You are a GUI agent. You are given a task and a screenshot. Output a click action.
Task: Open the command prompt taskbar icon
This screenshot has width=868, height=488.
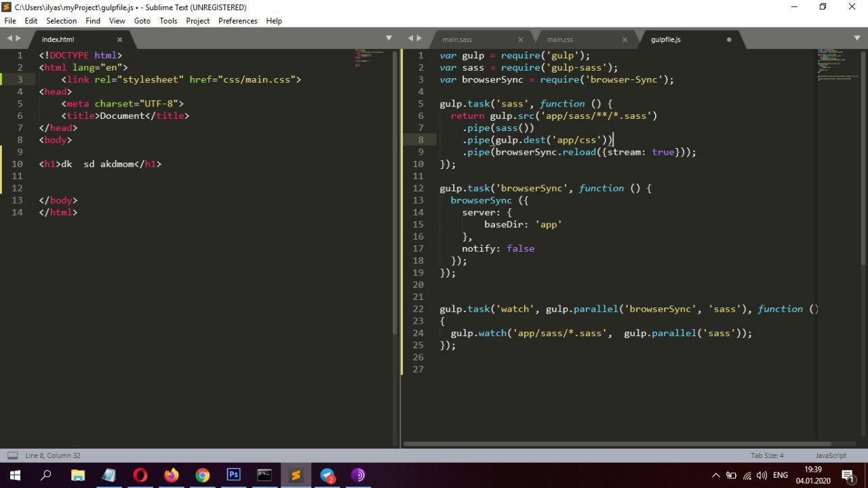click(265, 475)
